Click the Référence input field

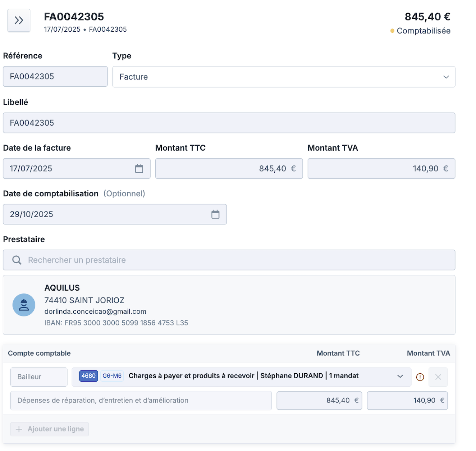(55, 77)
